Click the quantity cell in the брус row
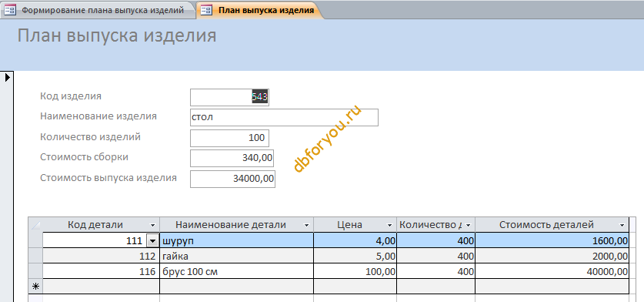Screen dimensions: 644x302 [435, 271]
